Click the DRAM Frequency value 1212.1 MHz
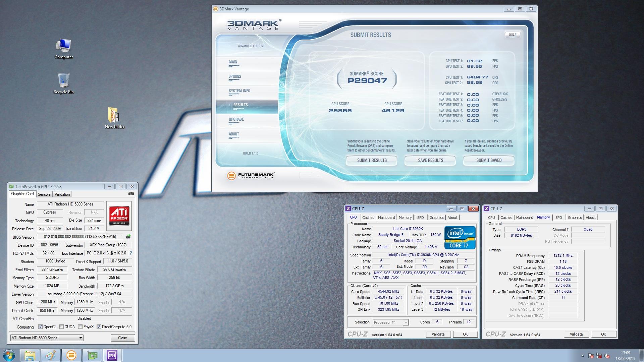Image resolution: width=644 pixels, height=362 pixels. (563, 255)
